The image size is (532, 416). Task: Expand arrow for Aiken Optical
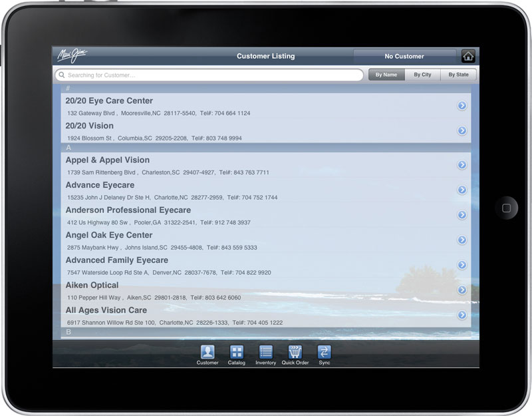point(462,290)
